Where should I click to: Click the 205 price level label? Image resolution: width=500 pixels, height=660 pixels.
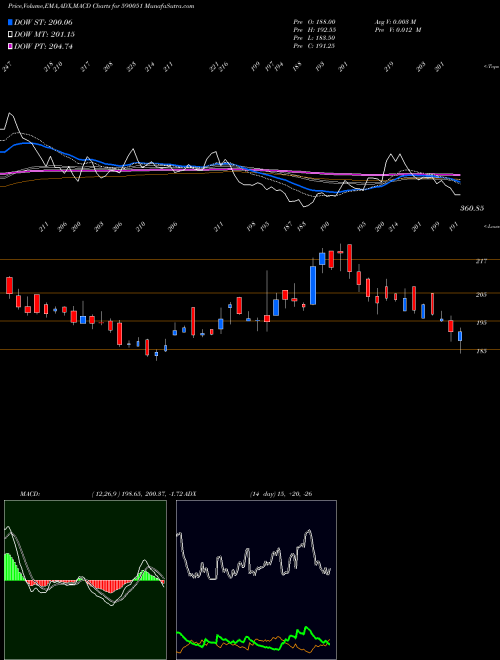coord(481,295)
